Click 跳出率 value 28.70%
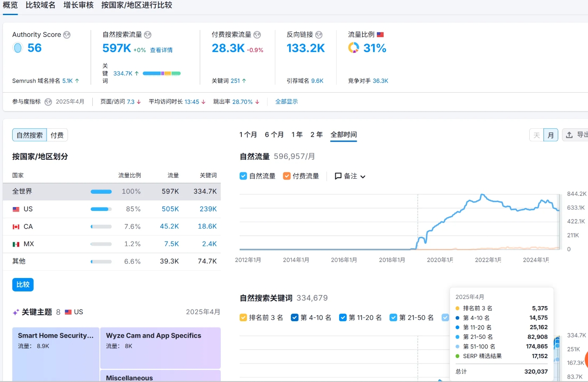 tap(243, 102)
